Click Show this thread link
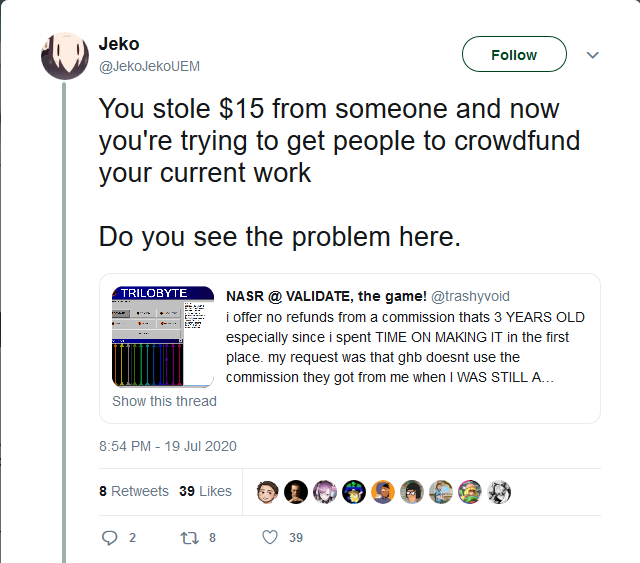 click(164, 401)
